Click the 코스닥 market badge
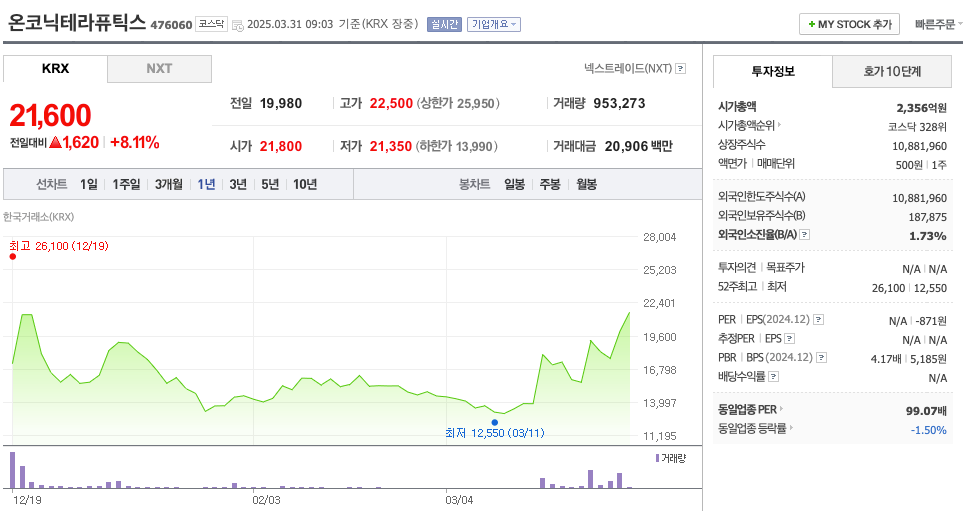The image size is (967, 511). tap(212, 24)
